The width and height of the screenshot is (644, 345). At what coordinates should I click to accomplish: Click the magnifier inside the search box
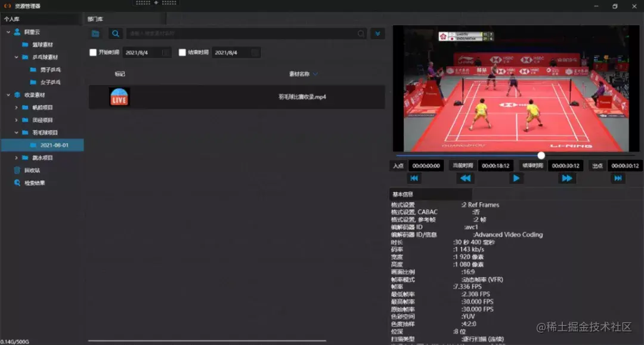pos(361,33)
